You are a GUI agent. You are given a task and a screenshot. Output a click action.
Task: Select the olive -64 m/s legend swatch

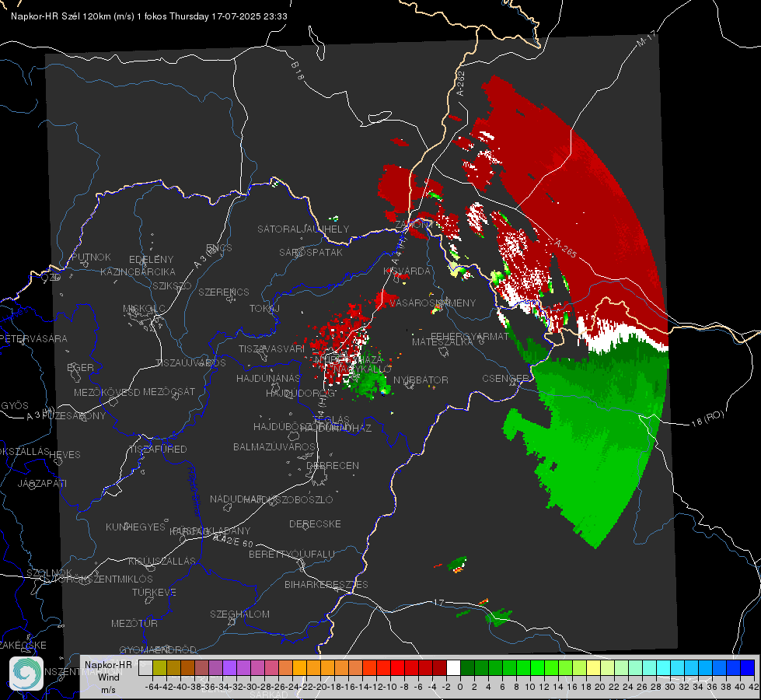(x=159, y=667)
